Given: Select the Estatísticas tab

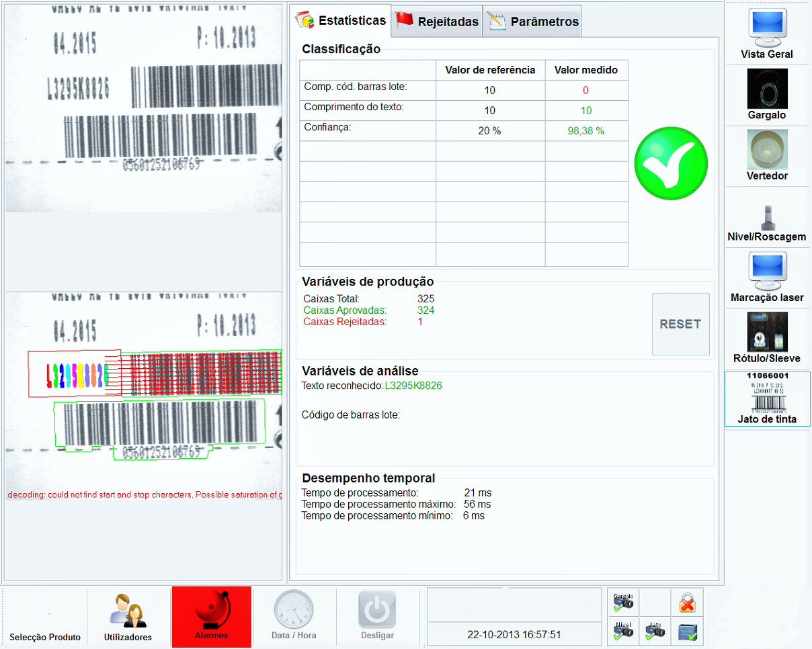Looking at the screenshot, I should coord(342,20).
